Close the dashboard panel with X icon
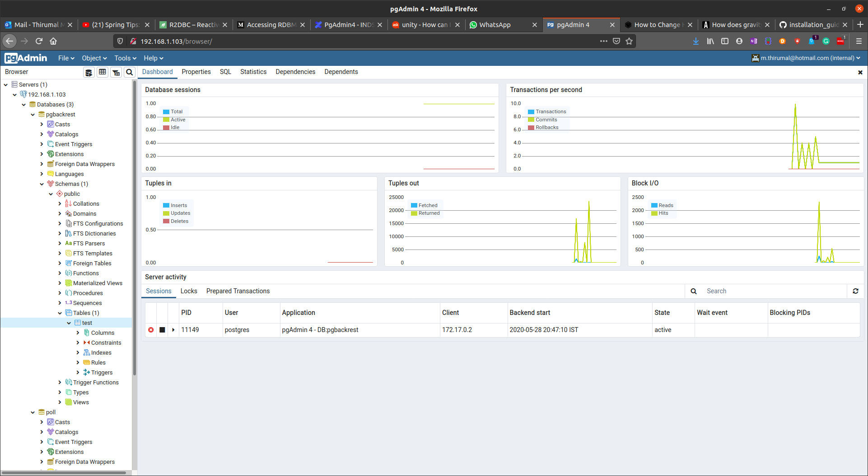Viewport: 868px width, 476px height. [x=860, y=72]
